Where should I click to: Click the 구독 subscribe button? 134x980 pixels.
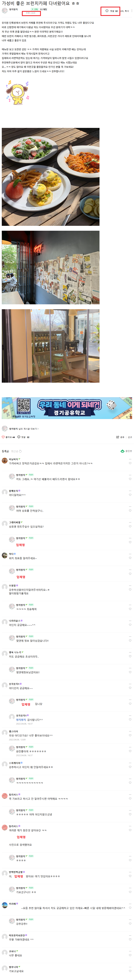click(34, 9)
